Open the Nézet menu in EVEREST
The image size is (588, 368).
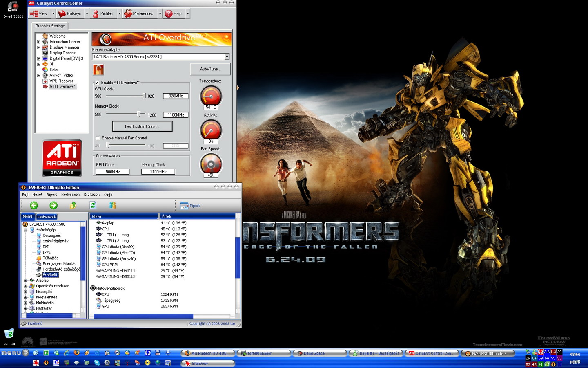[37, 195]
